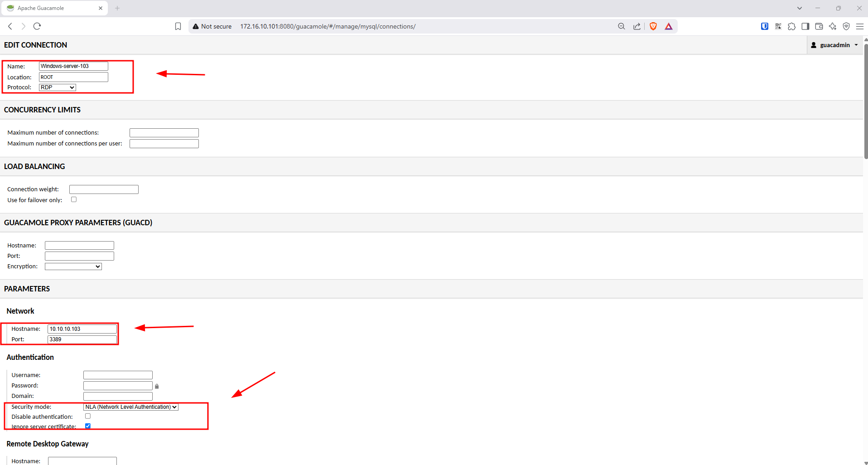Image resolution: width=868 pixels, height=465 pixels.
Task: Open the QR code extension icon
Action: point(778,26)
